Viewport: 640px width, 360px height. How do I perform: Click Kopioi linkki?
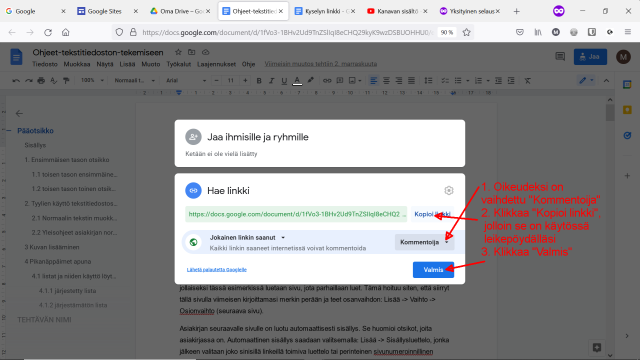coord(432,214)
